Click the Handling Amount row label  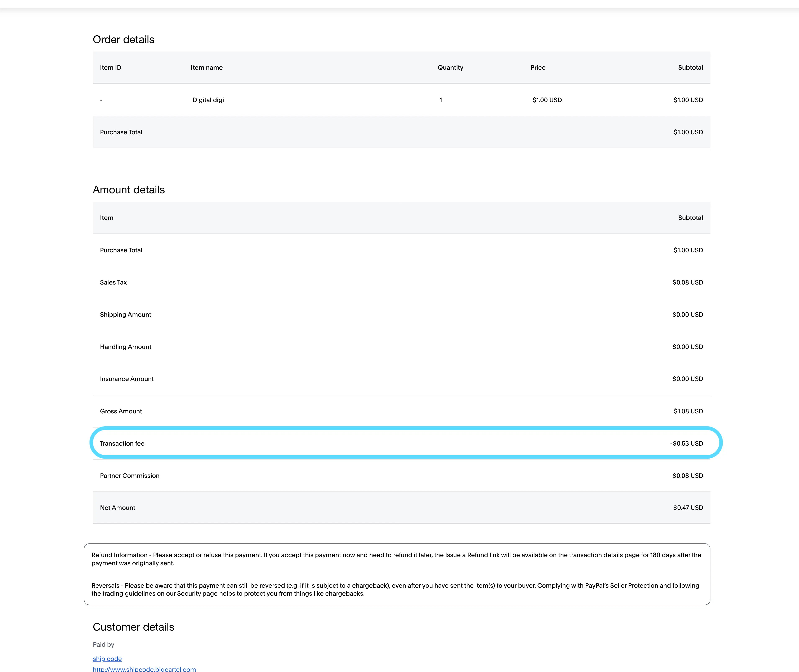point(125,347)
